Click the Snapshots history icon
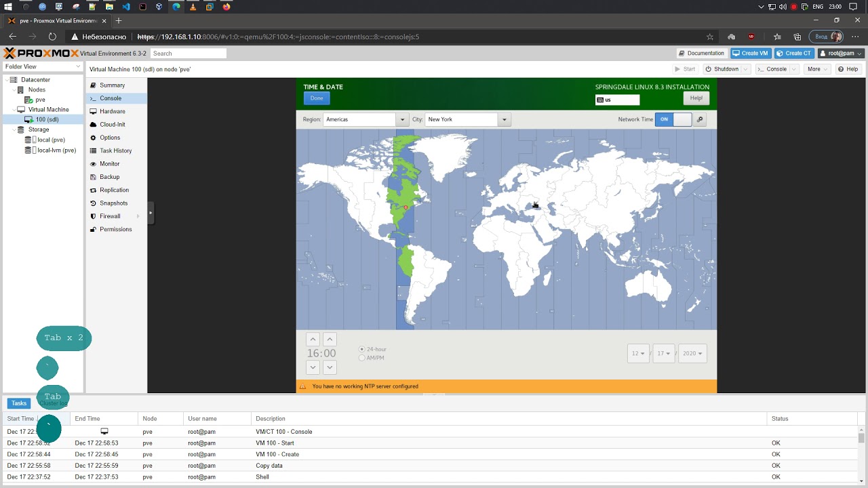Screen dimensions: 868x488 94,203
